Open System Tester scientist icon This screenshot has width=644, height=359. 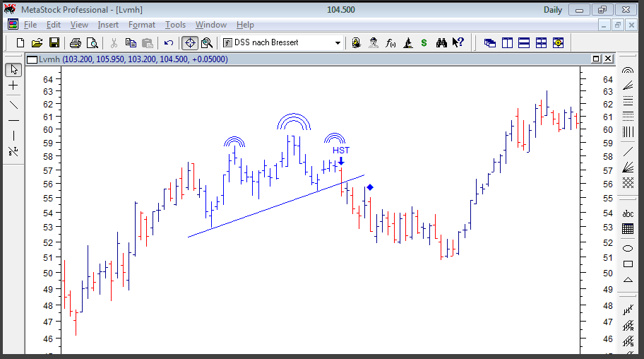(408, 43)
